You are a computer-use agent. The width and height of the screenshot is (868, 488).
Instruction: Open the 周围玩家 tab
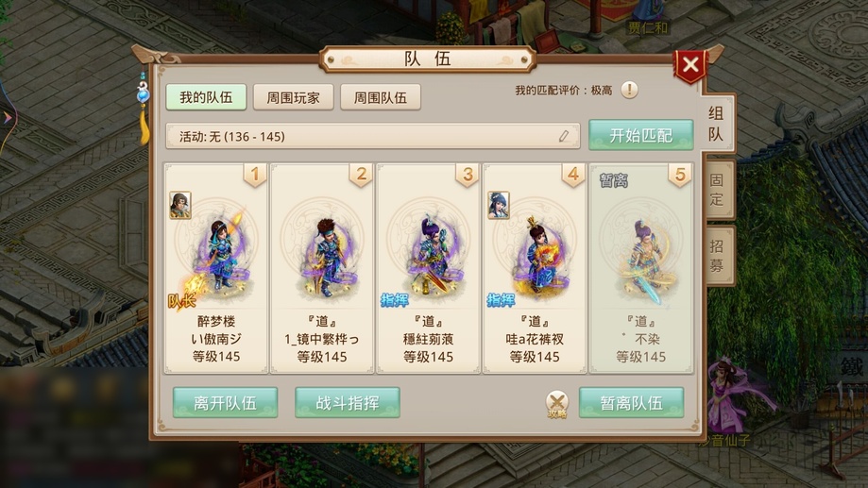point(294,97)
